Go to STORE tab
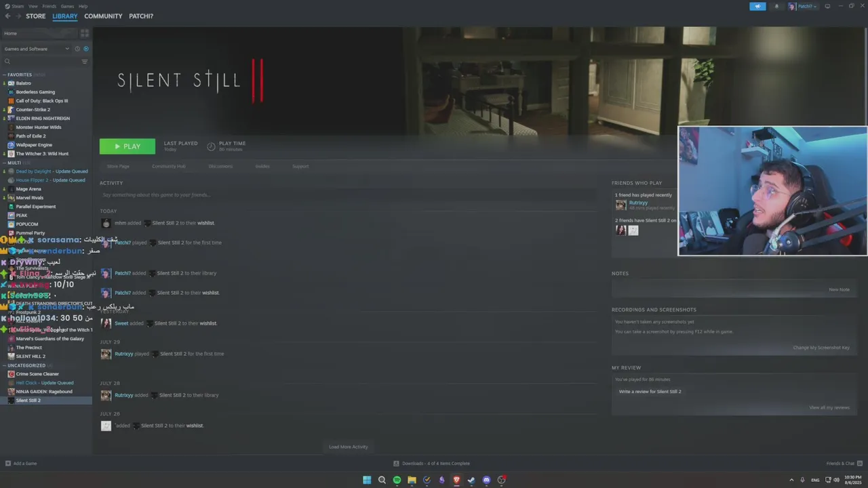The height and width of the screenshot is (488, 868). tap(36, 16)
